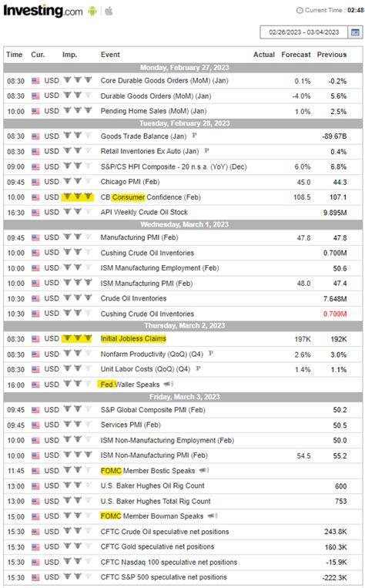Open CB Consumer Confidence (Feb) event
This screenshot has height=588, width=365.
point(151,197)
